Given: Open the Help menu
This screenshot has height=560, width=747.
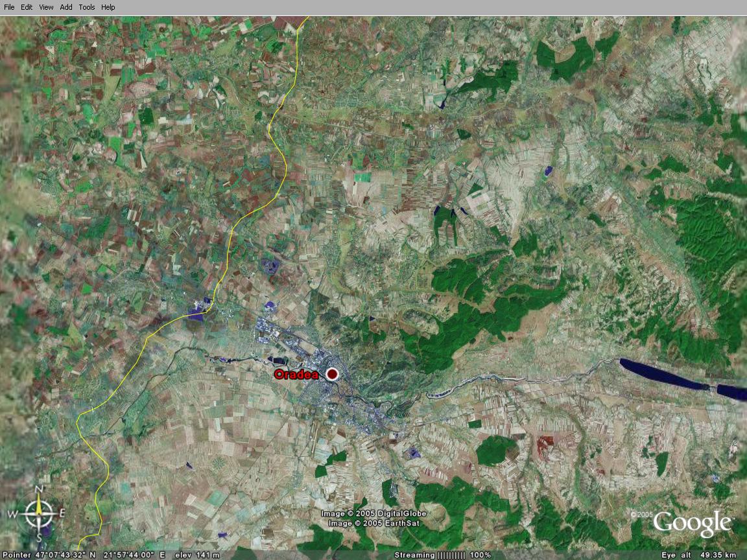Looking at the screenshot, I should click(108, 7).
